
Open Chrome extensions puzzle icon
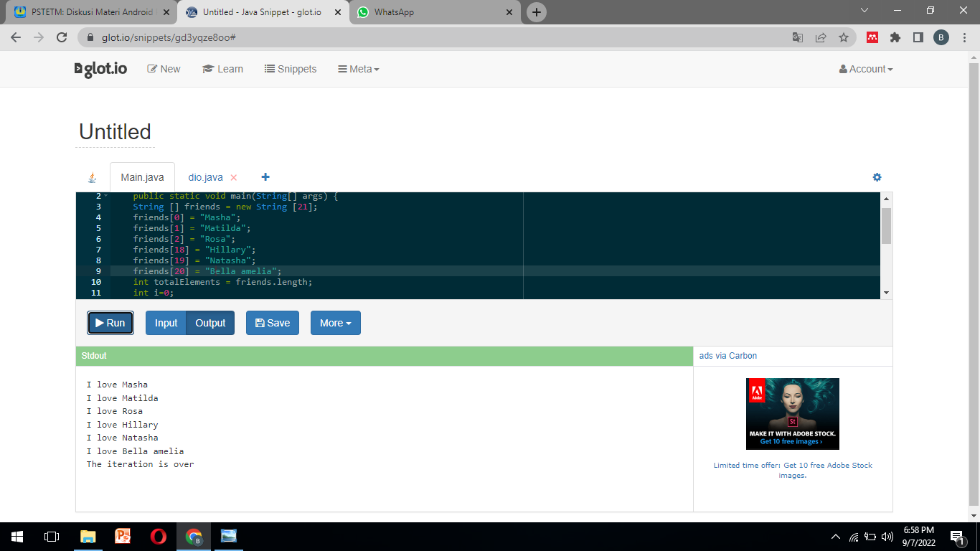click(895, 37)
